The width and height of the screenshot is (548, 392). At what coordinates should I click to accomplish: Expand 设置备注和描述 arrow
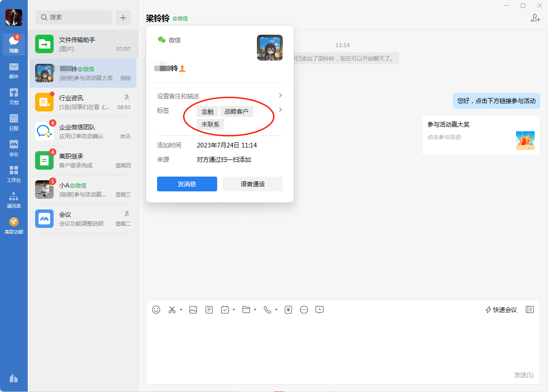280,96
